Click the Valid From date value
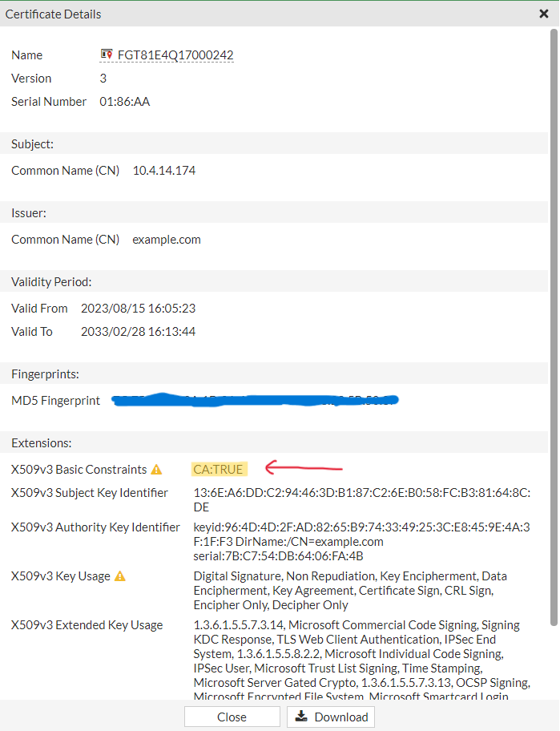This screenshot has height=731, width=560. 138,309
